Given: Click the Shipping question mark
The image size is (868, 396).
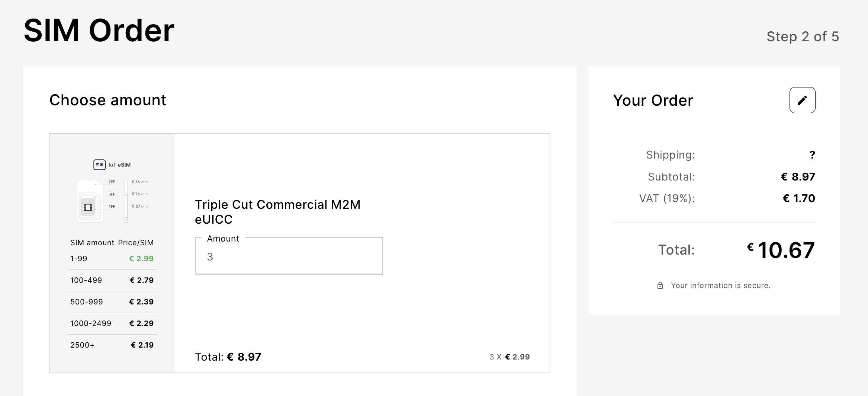Looking at the screenshot, I should [x=812, y=155].
